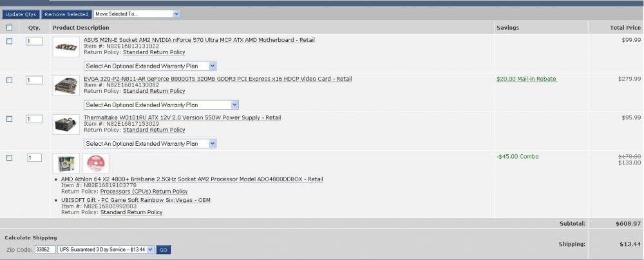The width and height of the screenshot is (644, 260).
Task: View Processors (CPUs) Return Policy link
Action: point(144,192)
